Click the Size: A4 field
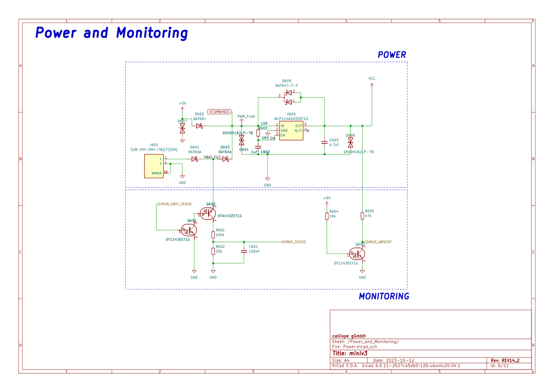The height and width of the screenshot is (392, 554). point(341,360)
